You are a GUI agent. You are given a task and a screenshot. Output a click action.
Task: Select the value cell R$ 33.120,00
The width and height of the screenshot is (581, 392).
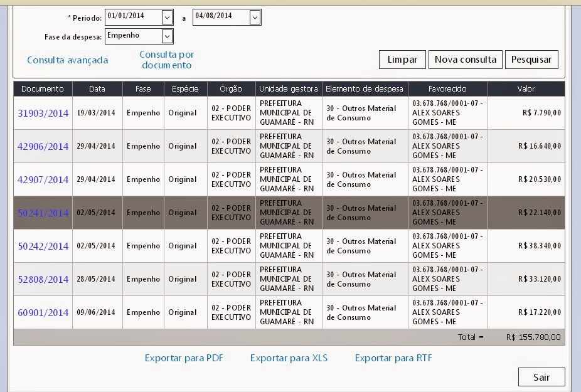coord(526,279)
